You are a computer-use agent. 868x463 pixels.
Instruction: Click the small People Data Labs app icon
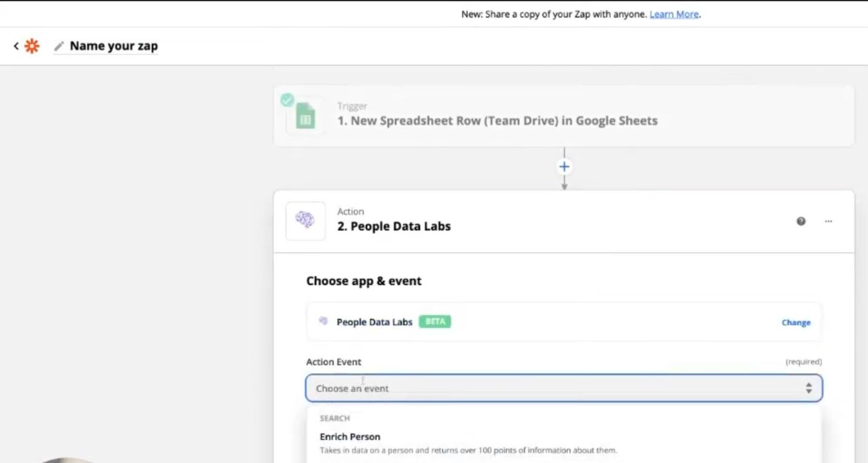tap(324, 322)
